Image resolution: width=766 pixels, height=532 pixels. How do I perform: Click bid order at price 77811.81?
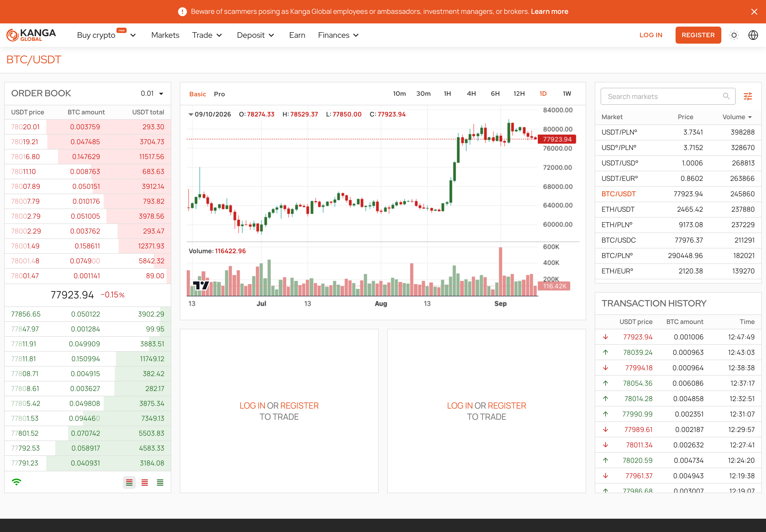tap(88, 359)
